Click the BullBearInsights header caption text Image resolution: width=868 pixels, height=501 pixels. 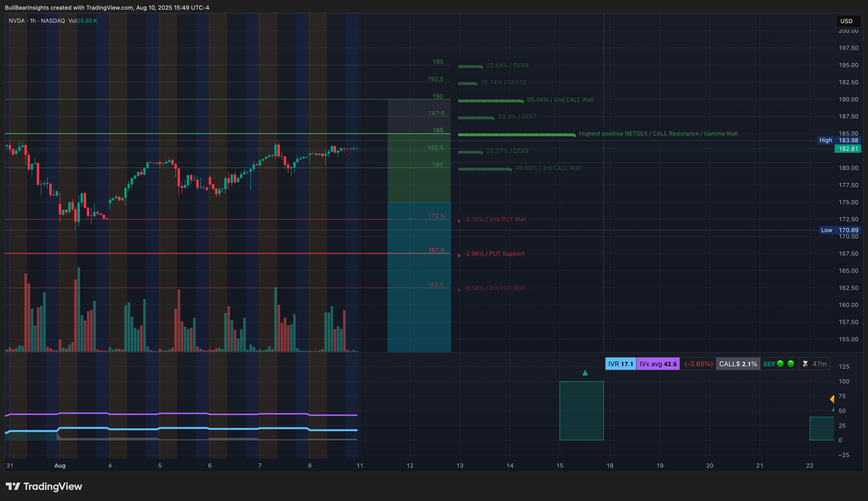point(107,8)
